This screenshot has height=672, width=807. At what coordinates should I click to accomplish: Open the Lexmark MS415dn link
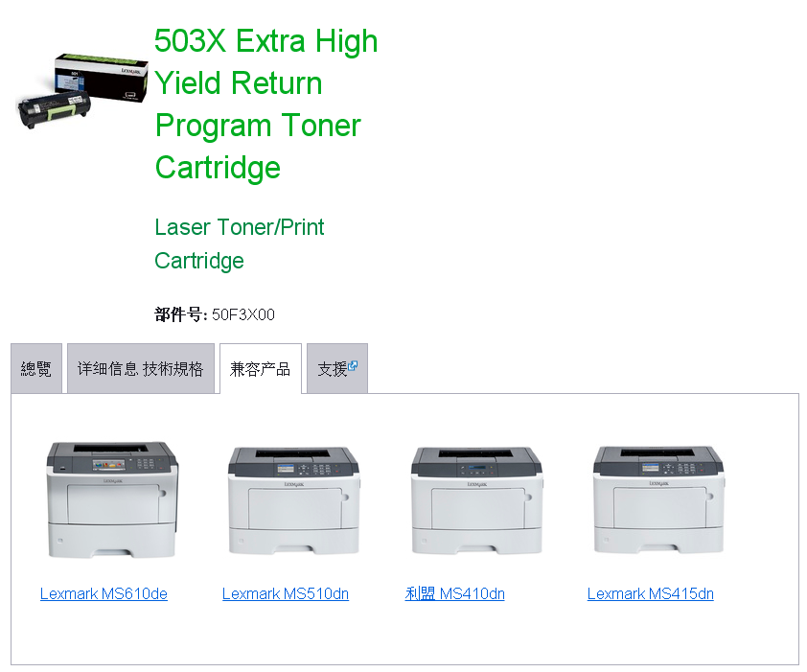click(x=651, y=593)
